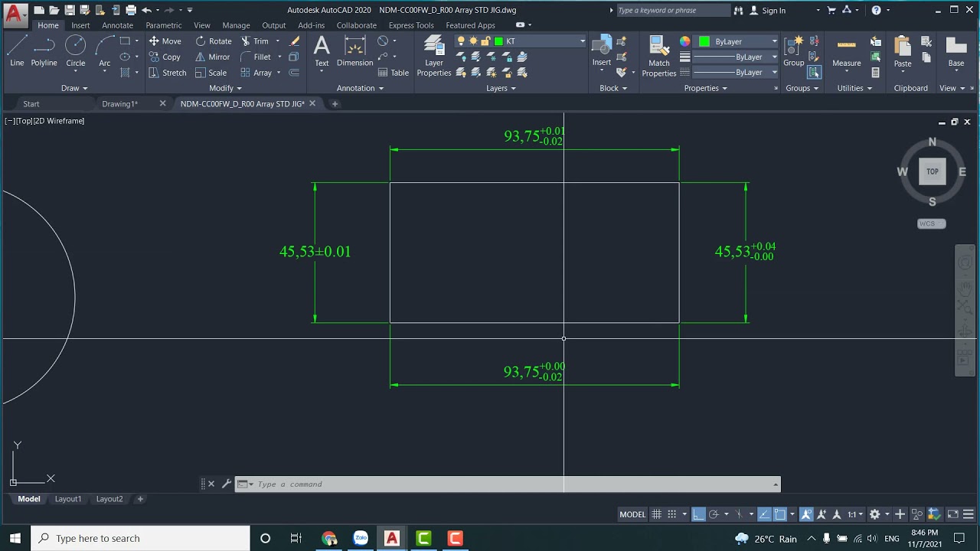Image resolution: width=980 pixels, height=551 pixels.
Task: Open the Express Tools ribbon tab
Action: tap(411, 25)
